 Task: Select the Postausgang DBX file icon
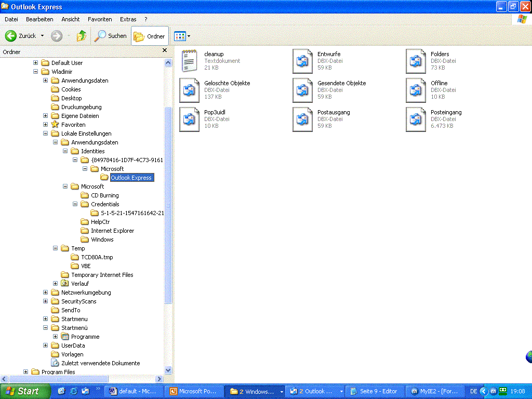coord(303,119)
